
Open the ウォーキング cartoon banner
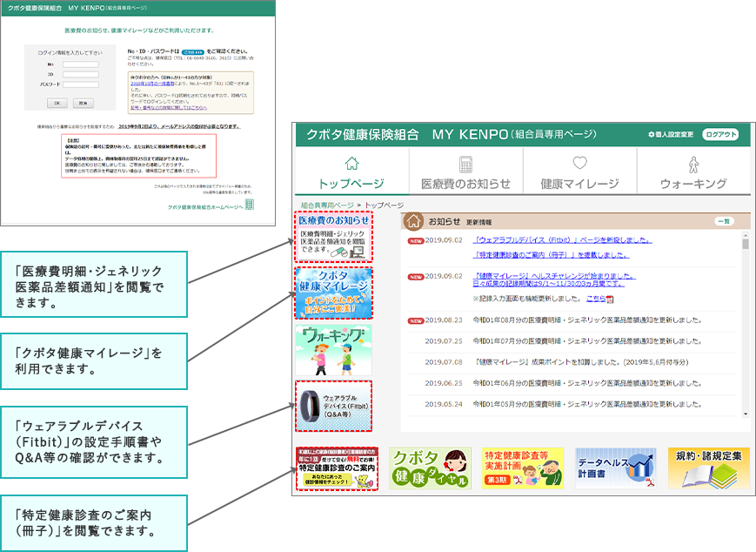pos(334,350)
